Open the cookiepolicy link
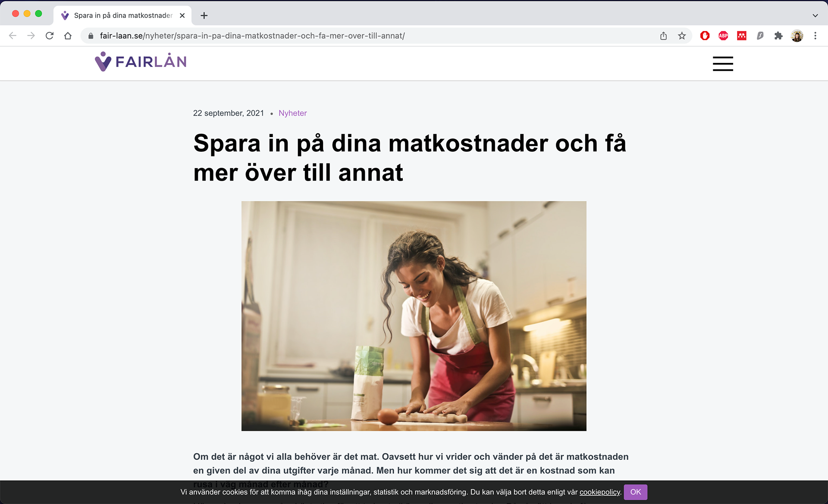The image size is (828, 504). point(599,492)
